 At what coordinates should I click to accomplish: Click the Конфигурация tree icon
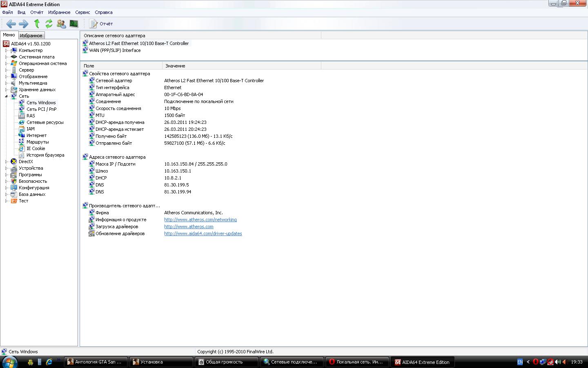point(14,188)
